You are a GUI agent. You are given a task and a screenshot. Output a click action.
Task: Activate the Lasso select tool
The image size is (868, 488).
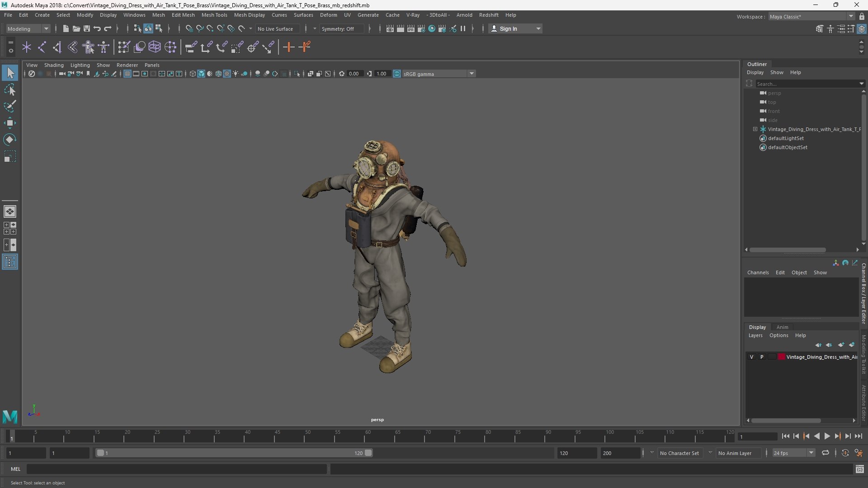coord(10,89)
